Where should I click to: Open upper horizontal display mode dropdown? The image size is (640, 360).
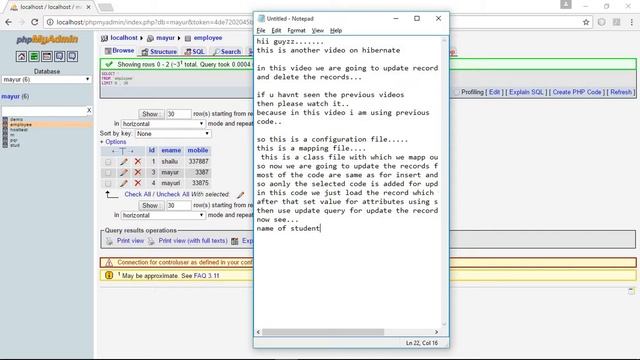162,124
